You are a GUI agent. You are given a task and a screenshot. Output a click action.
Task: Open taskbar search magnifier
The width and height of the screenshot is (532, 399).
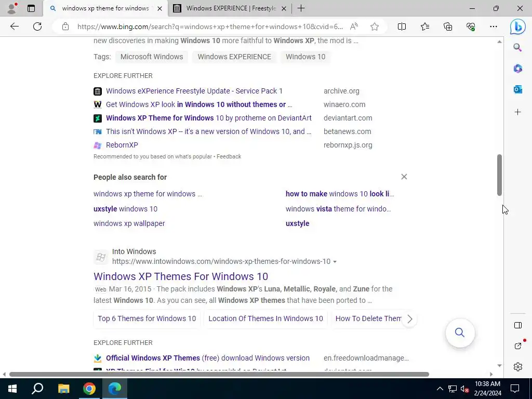(x=37, y=389)
